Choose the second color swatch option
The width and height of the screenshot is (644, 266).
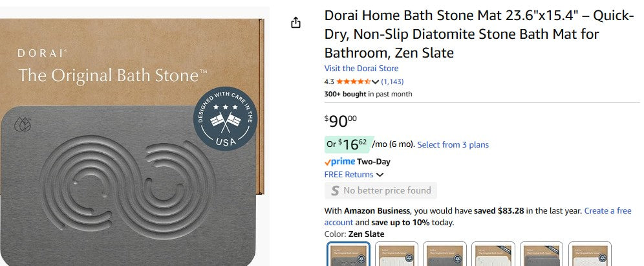click(x=396, y=254)
